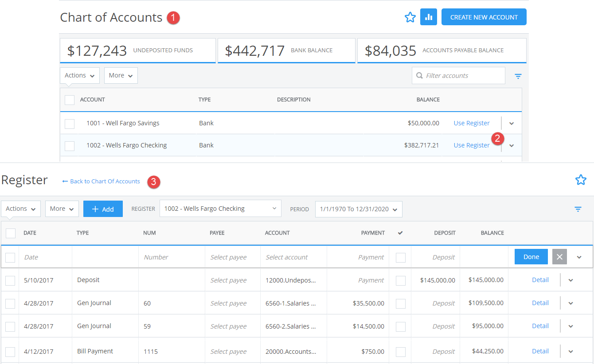594x364 pixels.
Task: Open Actions dropdown in Register
Action: coord(21,209)
